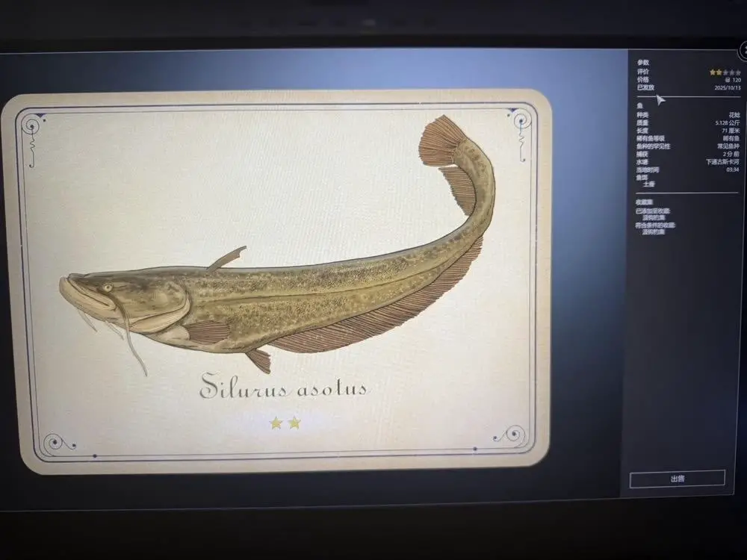Click the 5.128 公斤 weight value
Viewport: 747px width, 560px height.
pos(726,122)
